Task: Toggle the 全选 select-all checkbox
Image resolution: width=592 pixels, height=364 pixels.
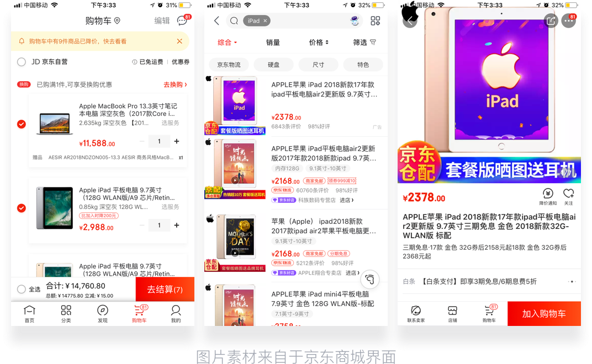Action: tap(22, 290)
